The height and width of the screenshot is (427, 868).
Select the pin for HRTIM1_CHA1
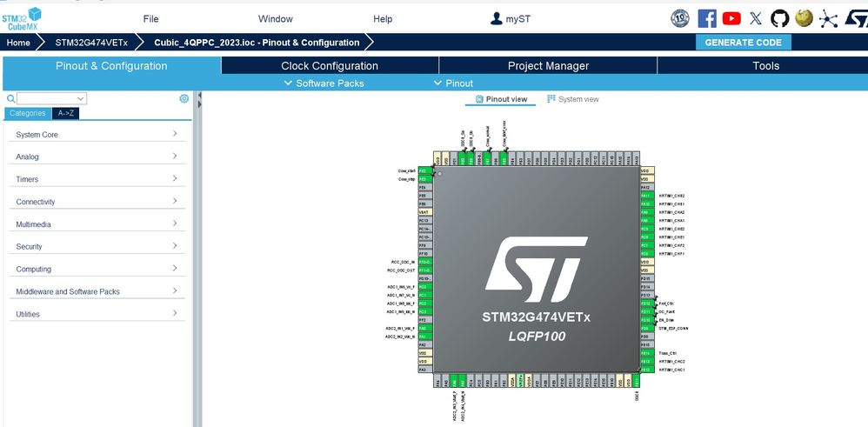pos(647,220)
